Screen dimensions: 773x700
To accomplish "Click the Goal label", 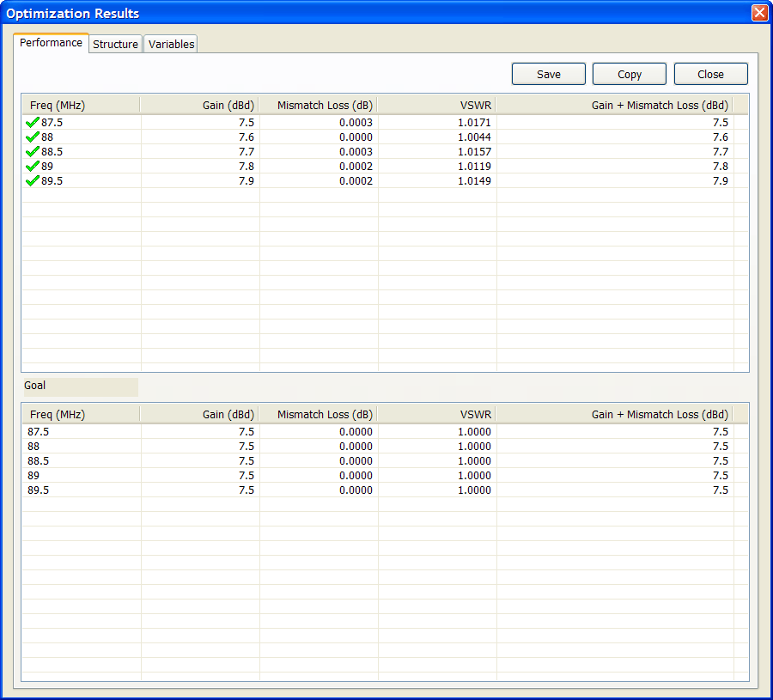I will 34,386.
